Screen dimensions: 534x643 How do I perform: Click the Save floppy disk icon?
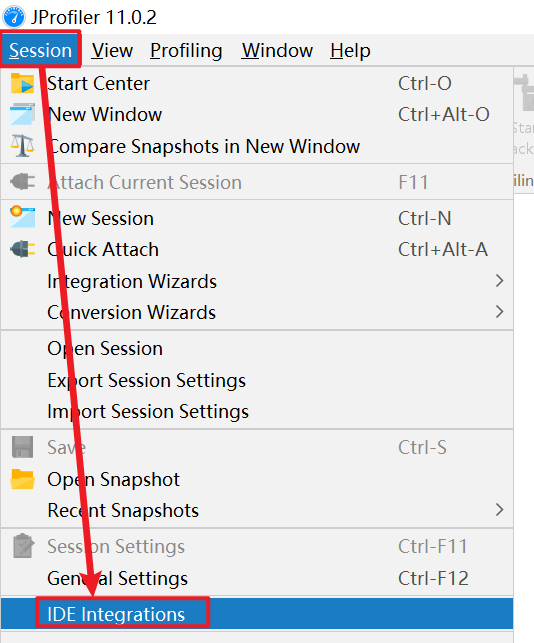point(22,447)
